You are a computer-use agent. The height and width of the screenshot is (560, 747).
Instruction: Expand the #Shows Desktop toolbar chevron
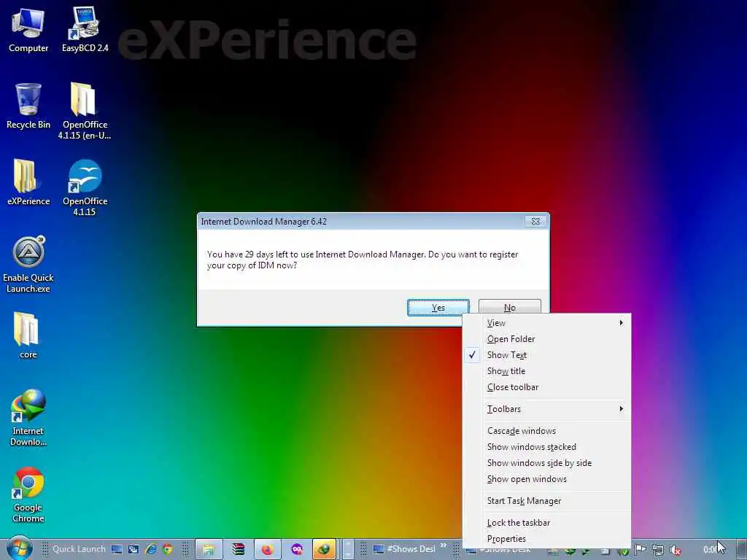click(x=443, y=545)
